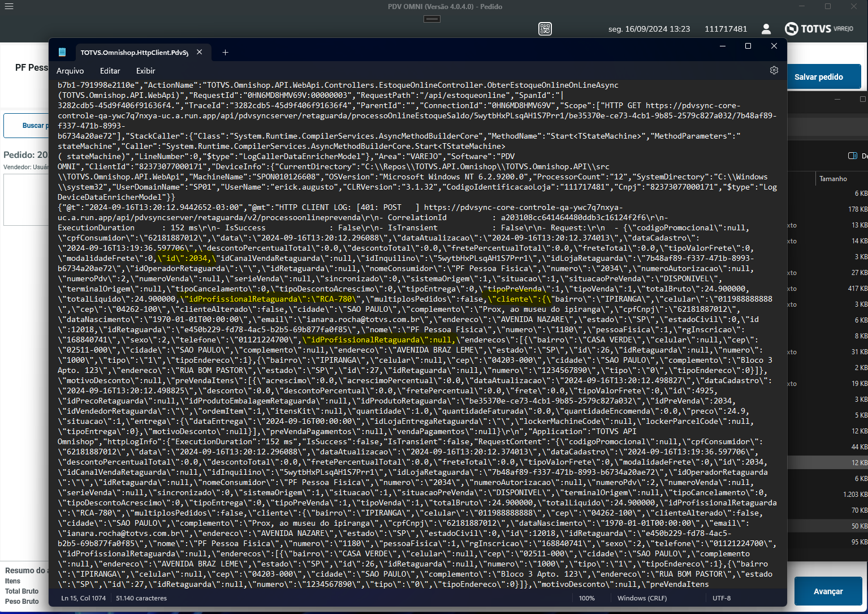The width and height of the screenshot is (868, 614).
Task: Select the file row sized 95 KB
Action: click(827, 542)
